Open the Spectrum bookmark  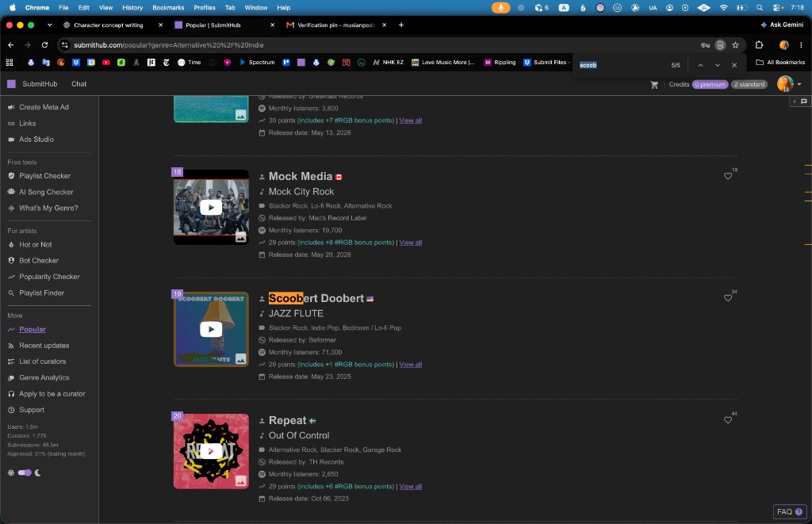pyautogui.click(x=257, y=62)
